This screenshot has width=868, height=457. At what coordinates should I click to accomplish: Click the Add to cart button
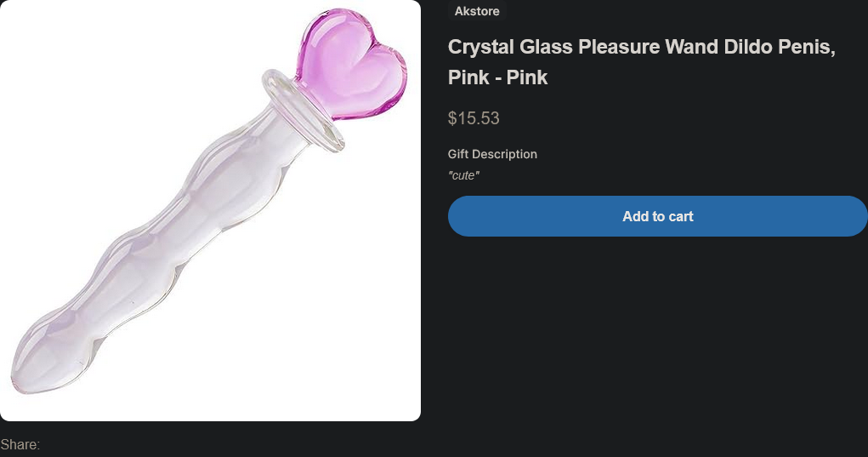657,216
